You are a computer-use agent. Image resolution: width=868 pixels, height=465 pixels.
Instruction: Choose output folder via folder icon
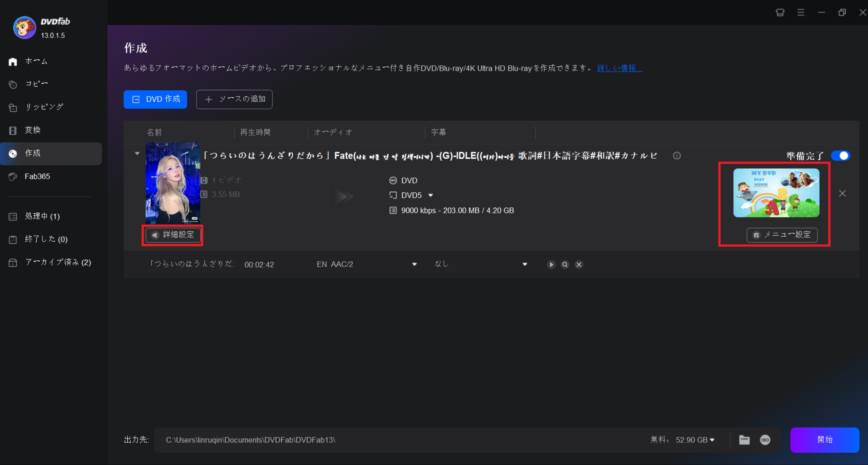pyautogui.click(x=744, y=440)
